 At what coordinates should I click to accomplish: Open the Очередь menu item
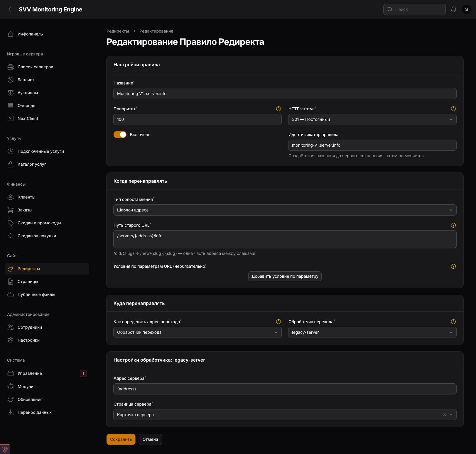(x=47, y=106)
